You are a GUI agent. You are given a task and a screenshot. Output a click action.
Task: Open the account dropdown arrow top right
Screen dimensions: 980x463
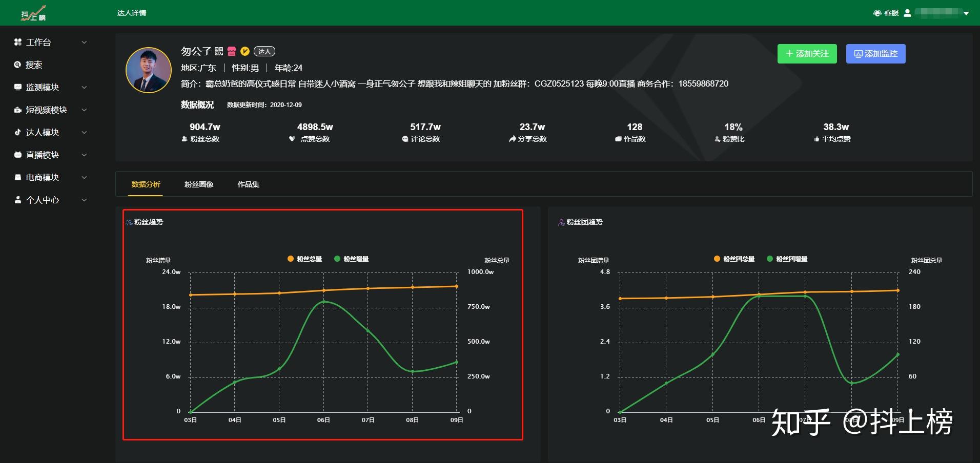pos(966,13)
